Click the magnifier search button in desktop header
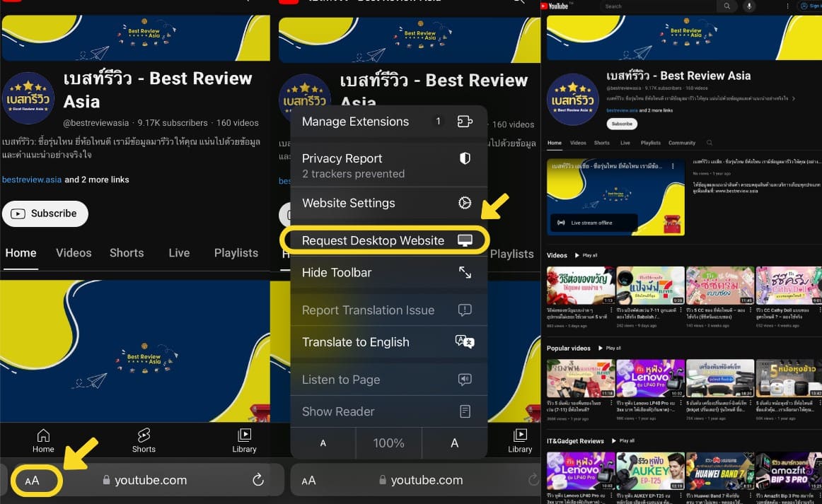 click(727, 6)
